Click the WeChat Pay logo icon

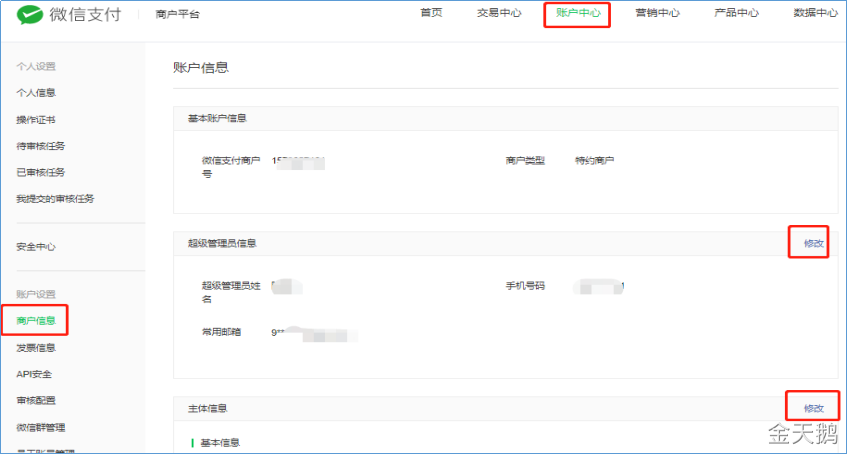(30, 15)
